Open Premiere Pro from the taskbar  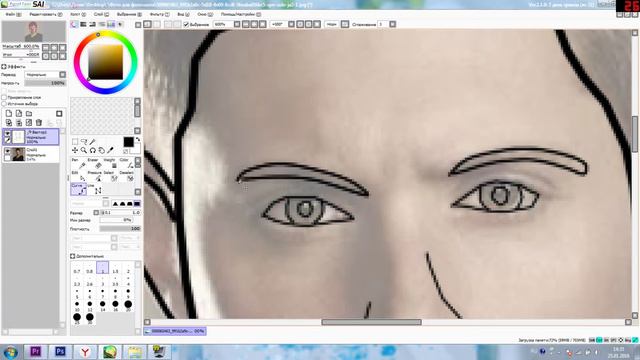(x=36, y=351)
